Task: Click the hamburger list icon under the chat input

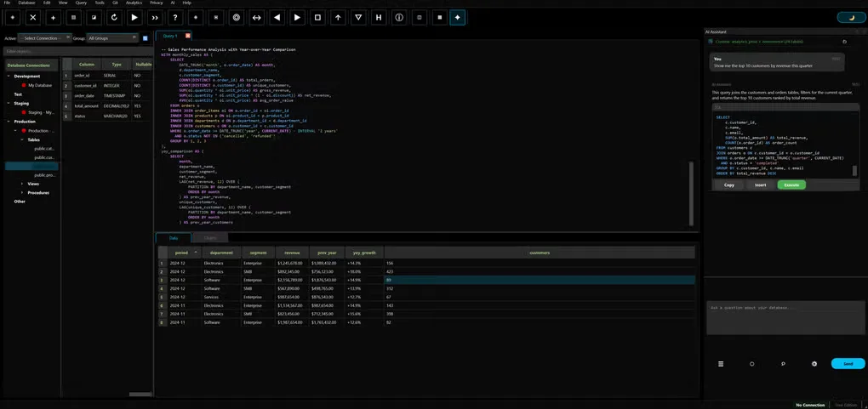Action: tap(721, 364)
